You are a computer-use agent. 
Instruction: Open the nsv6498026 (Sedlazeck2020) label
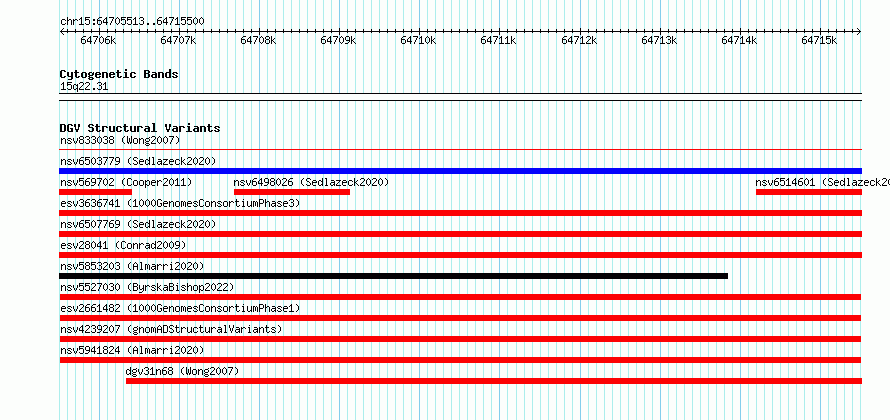pyautogui.click(x=311, y=182)
